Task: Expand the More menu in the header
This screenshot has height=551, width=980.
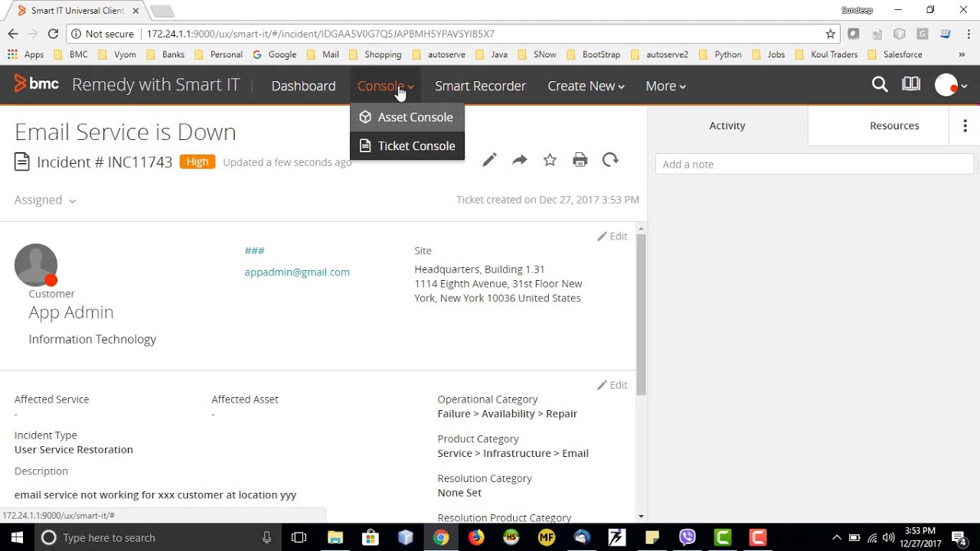Action: click(665, 86)
